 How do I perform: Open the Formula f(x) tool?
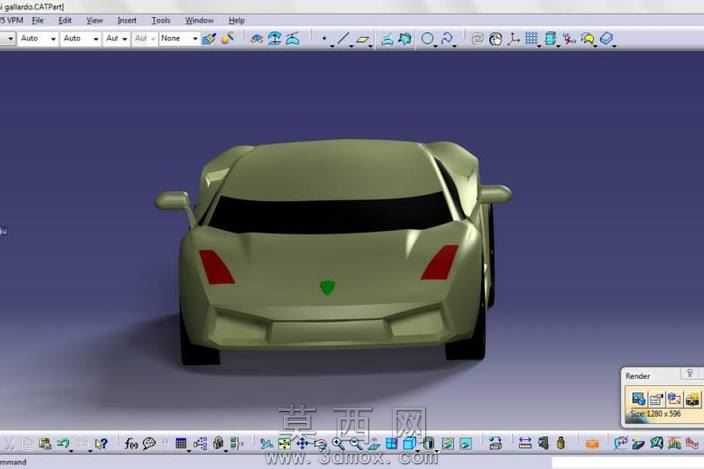pos(131,443)
